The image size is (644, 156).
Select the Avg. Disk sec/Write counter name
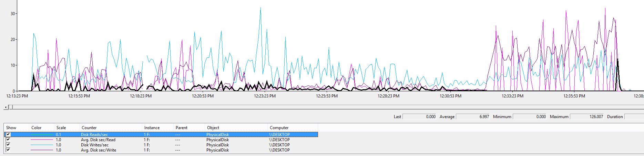coord(98,150)
